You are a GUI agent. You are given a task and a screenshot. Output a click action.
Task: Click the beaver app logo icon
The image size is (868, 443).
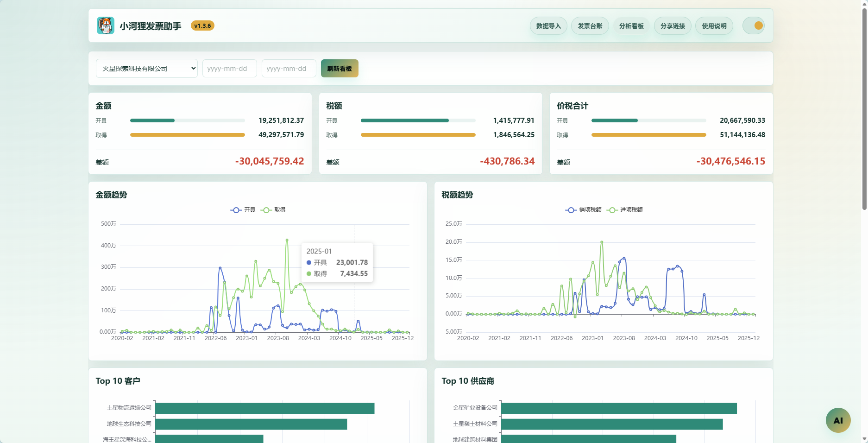(x=106, y=25)
